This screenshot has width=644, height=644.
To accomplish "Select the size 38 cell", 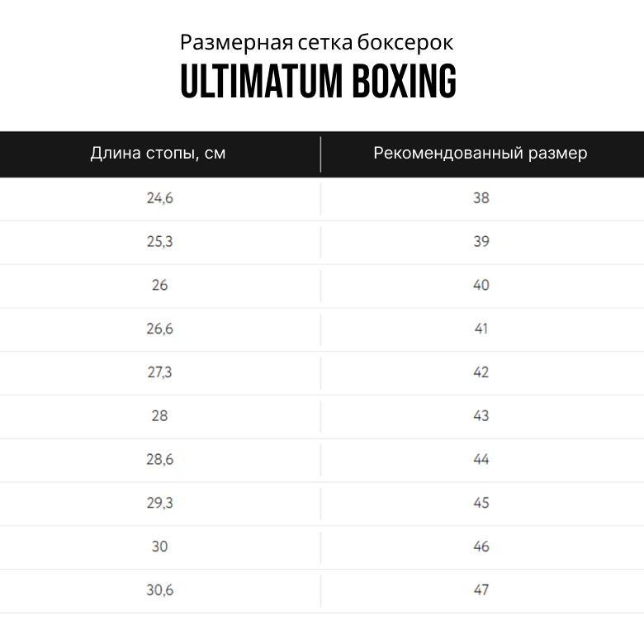I will [481, 198].
